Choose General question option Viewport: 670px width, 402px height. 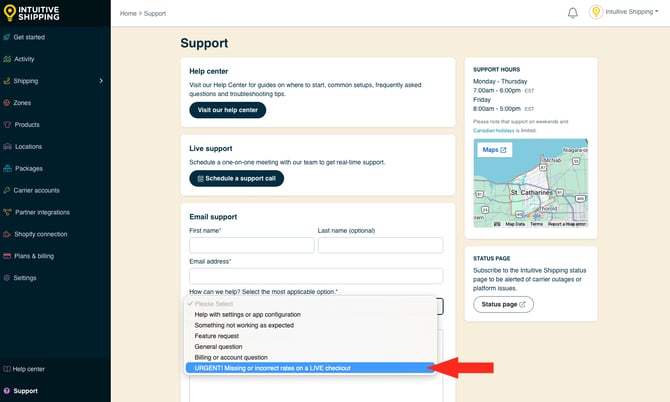point(311,346)
